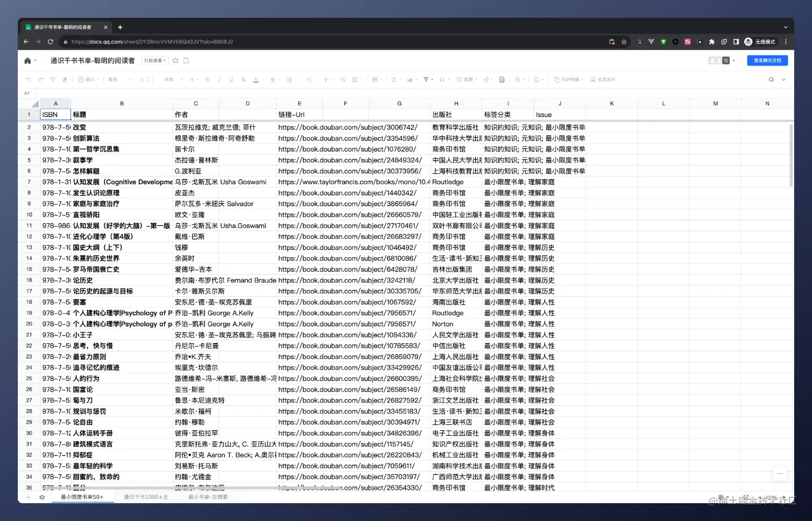Click the browser back arrow

(26, 42)
